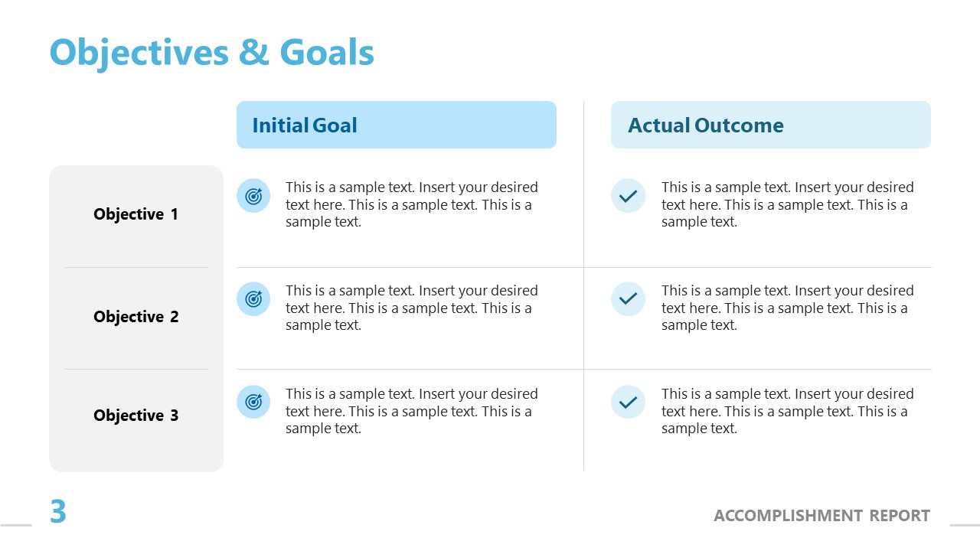Click the Initial Goal sample text for Objective 1
This screenshot has height=551, width=980.
(411, 204)
